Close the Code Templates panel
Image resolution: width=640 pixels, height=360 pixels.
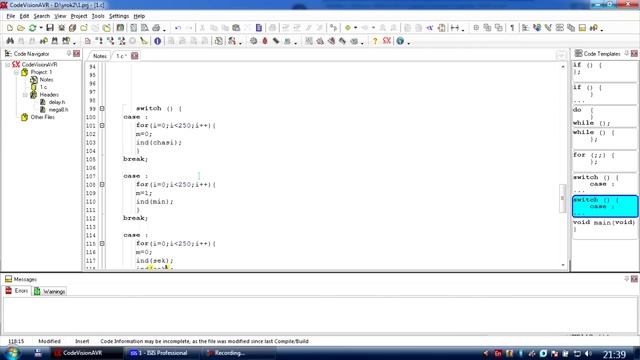[x=634, y=53]
